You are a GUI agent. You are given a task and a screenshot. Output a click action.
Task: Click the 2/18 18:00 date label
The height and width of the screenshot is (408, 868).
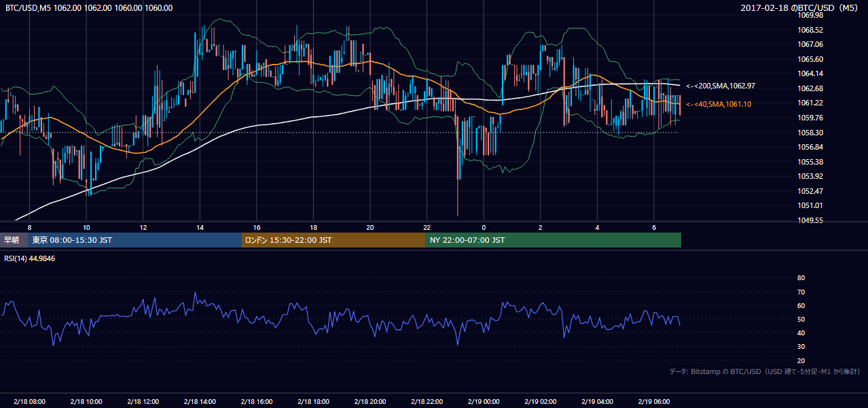tap(313, 401)
